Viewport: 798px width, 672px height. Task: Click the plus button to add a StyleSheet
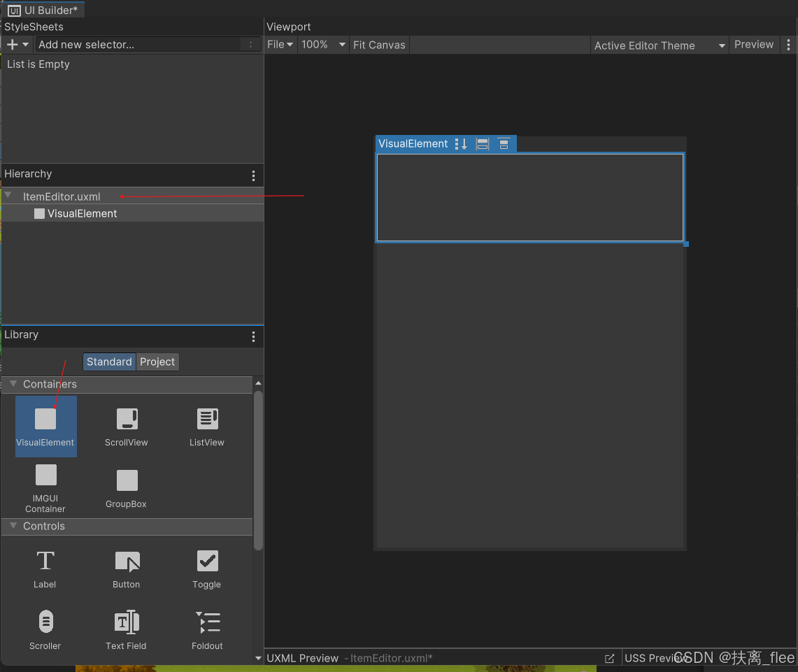click(x=9, y=44)
